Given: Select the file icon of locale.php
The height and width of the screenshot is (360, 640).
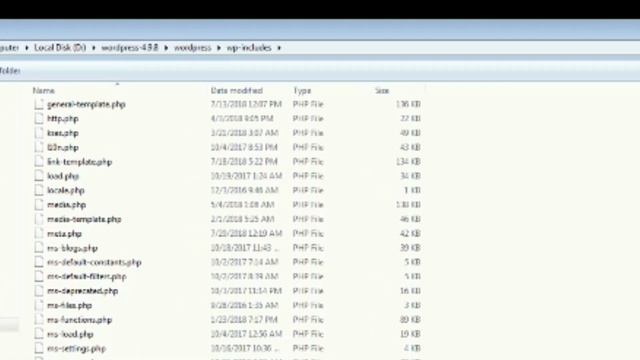Looking at the screenshot, I should point(39,190).
